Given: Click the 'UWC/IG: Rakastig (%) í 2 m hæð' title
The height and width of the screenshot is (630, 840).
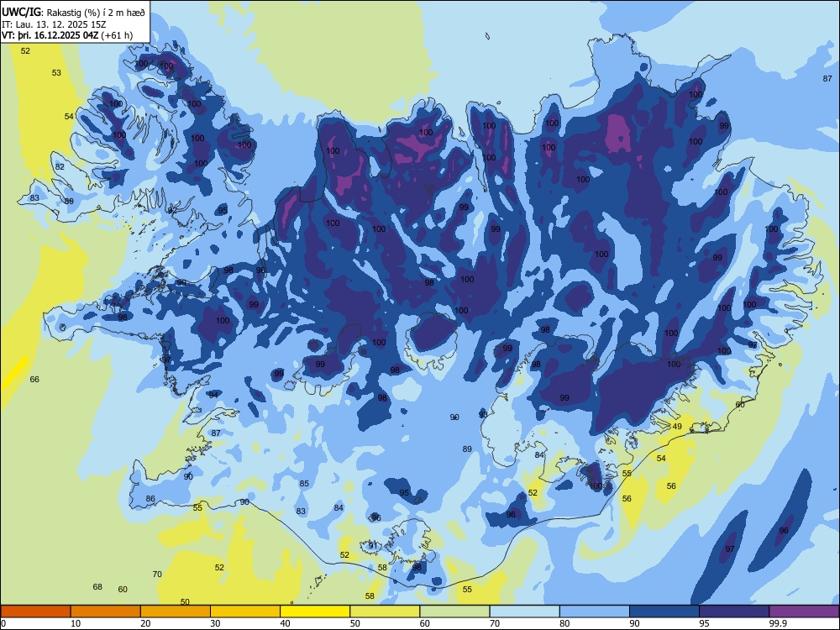Looking at the screenshot, I should coord(73,13).
